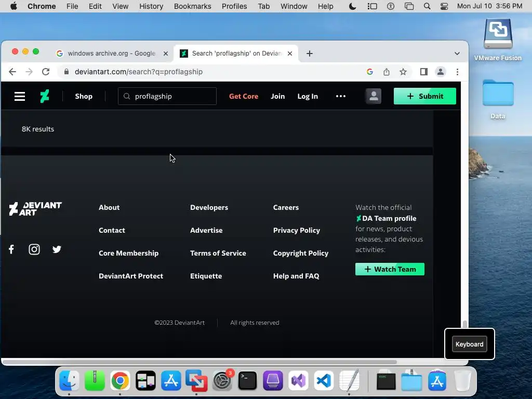Image resolution: width=532 pixels, height=399 pixels.
Task: Click the Log In link
Action: pyautogui.click(x=308, y=96)
